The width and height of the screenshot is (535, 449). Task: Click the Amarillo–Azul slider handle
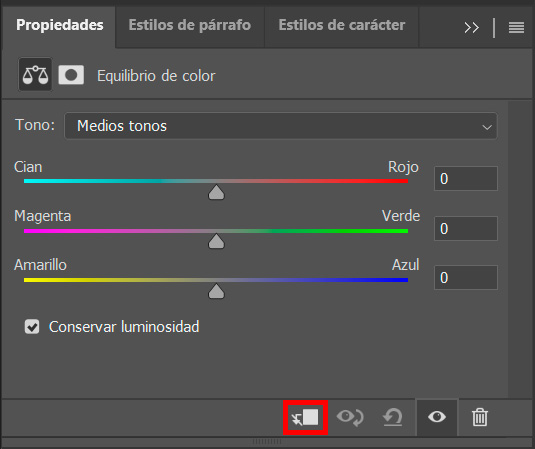tap(216, 291)
